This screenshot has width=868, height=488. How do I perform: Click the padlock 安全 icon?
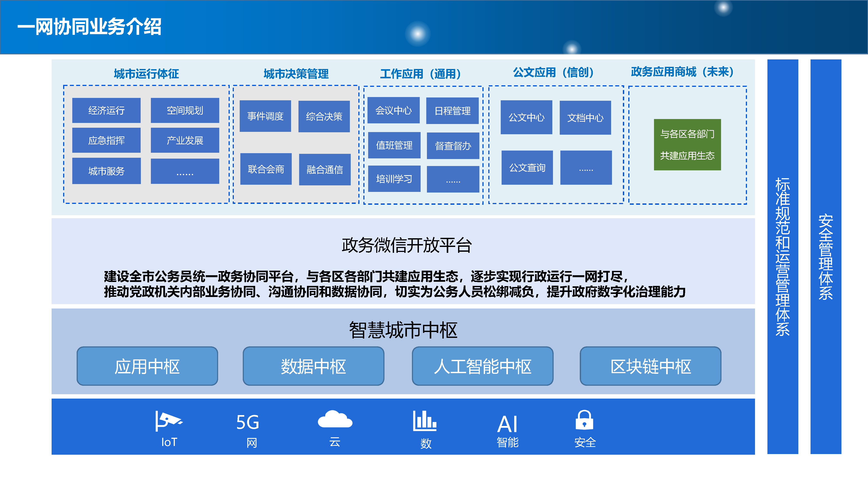[584, 420]
